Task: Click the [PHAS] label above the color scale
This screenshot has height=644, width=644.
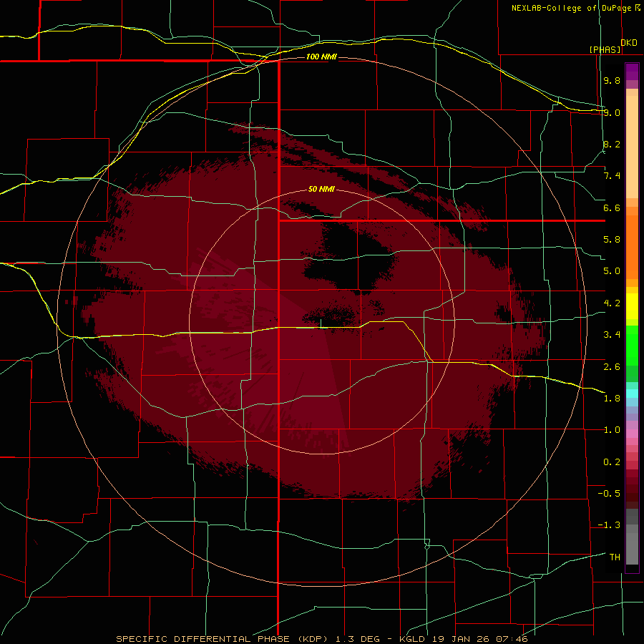Action: (x=605, y=49)
